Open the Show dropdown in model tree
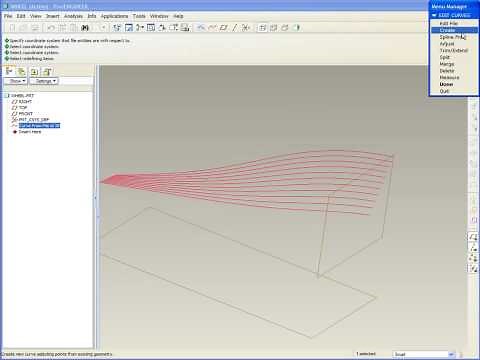The width and height of the screenshot is (480, 360). 16,81
